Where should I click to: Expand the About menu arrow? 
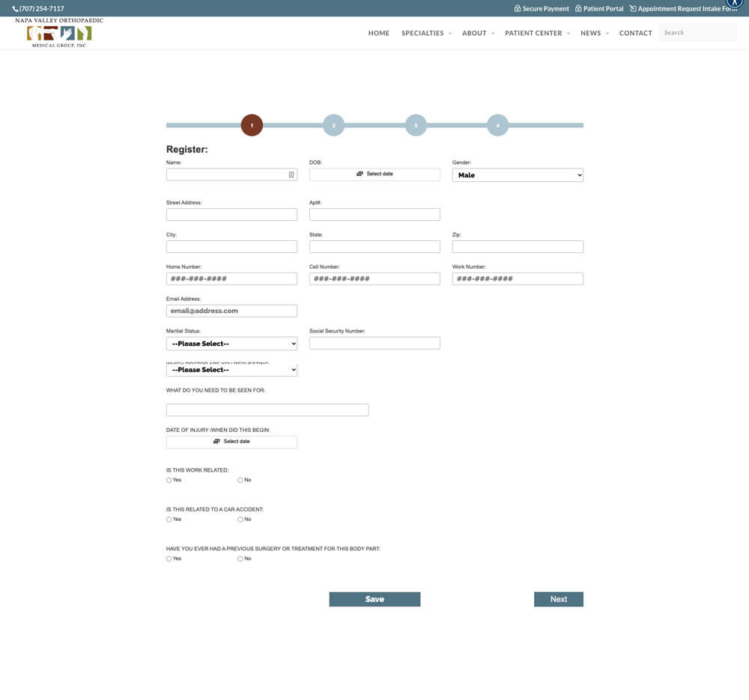pyautogui.click(x=493, y=34)
